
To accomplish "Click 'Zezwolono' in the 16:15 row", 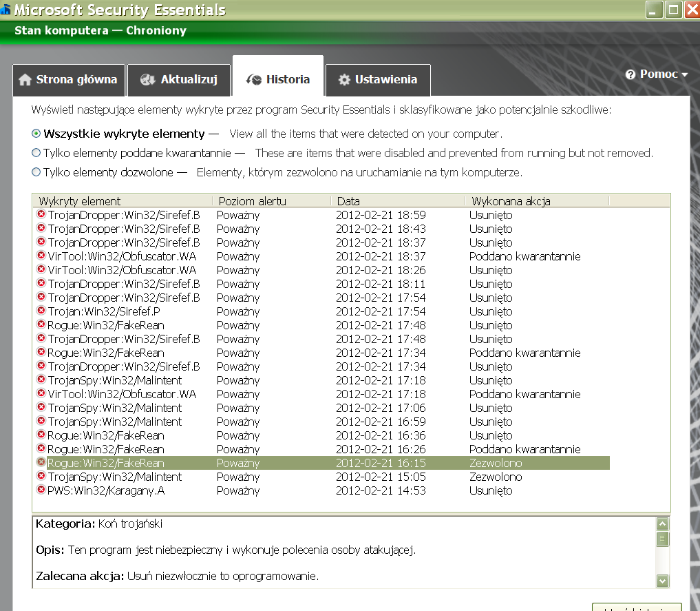I will tap(496, 463).
